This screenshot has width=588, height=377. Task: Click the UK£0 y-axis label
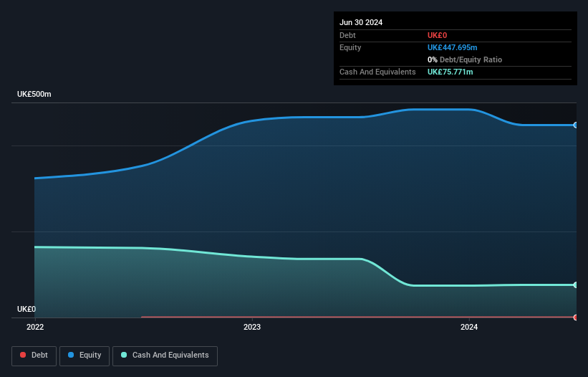pyautogui.click(x=26, y=309)
